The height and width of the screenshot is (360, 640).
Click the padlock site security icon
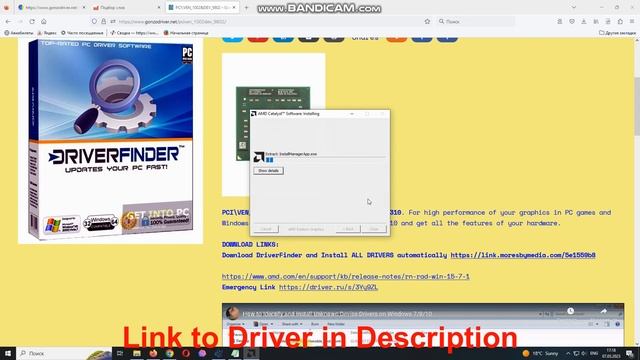(103, 21)
